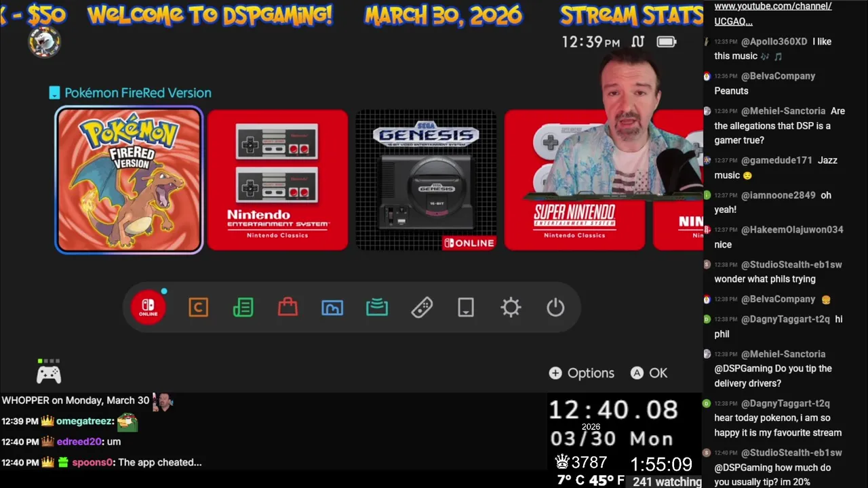Open the blue Album icon
Viewport: 868px width, 488px height.
pyautogui.click(x=332, y=308)
